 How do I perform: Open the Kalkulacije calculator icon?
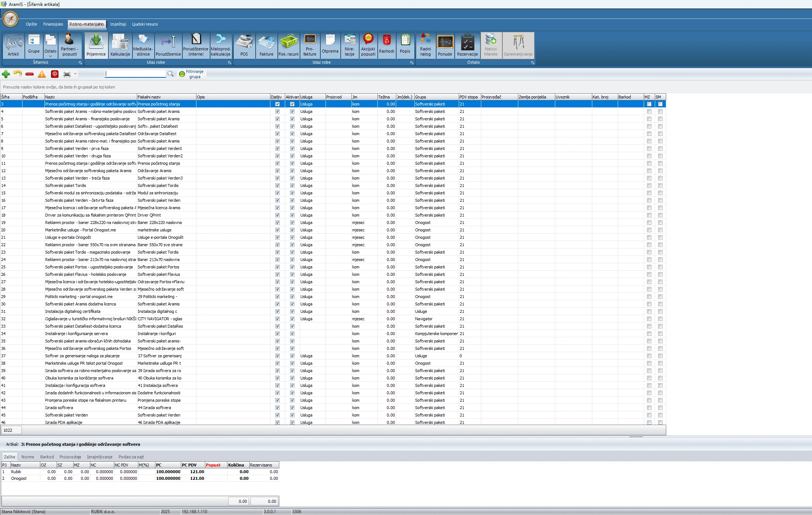(120, 45)
